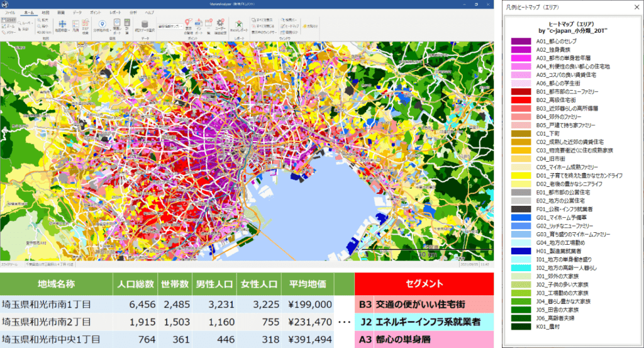Switch to the データ ribbon tab
Viewport: 644px width, 348px height.
coord(77,13)
